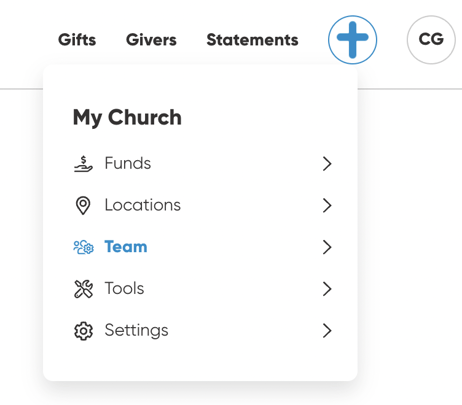
Task: Click the Tools wrench icon
Action: pos(83,289)
